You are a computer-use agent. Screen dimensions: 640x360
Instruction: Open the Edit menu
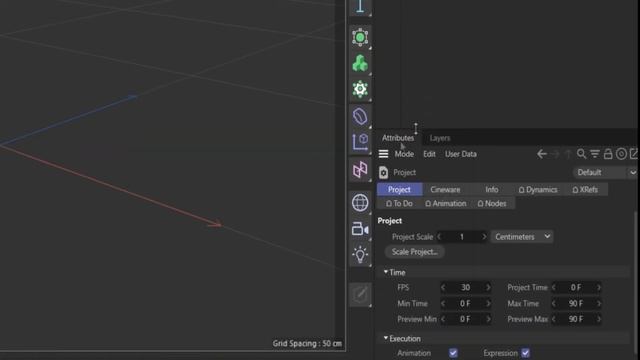pos(429,154)
